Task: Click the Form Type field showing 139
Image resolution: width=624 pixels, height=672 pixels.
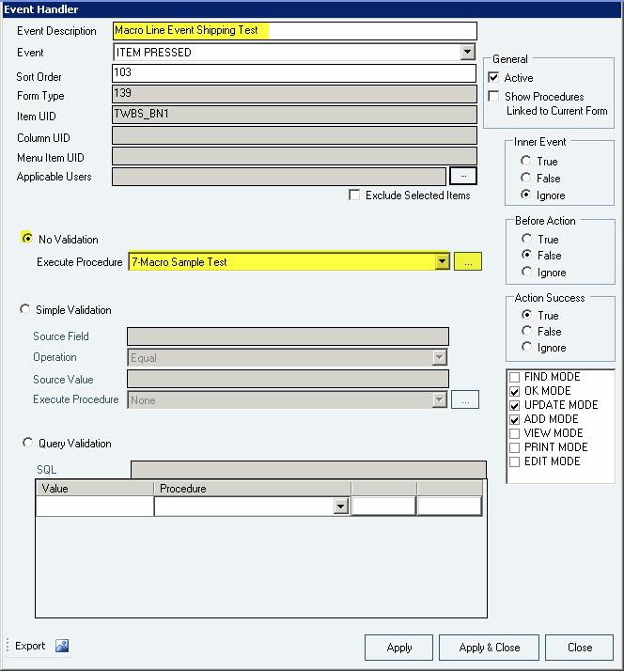Action: (x=294, y=93)
